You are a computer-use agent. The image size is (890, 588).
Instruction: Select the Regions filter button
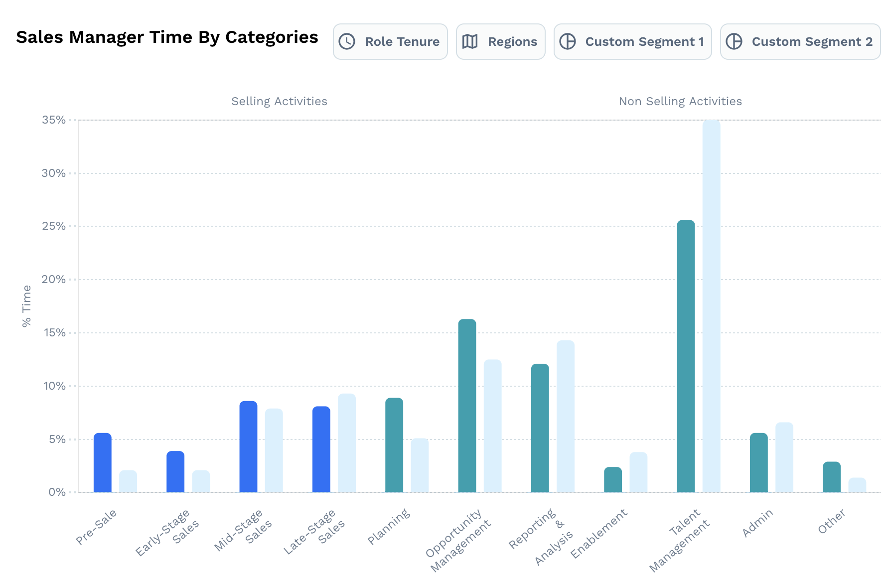coord(500,41)
